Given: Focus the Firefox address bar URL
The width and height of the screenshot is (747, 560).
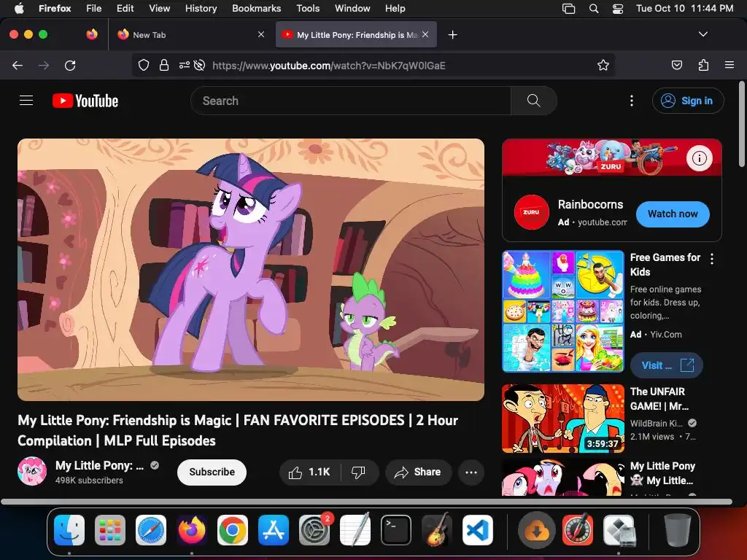Looking at the screenshot, I should [x=329, y=65].
